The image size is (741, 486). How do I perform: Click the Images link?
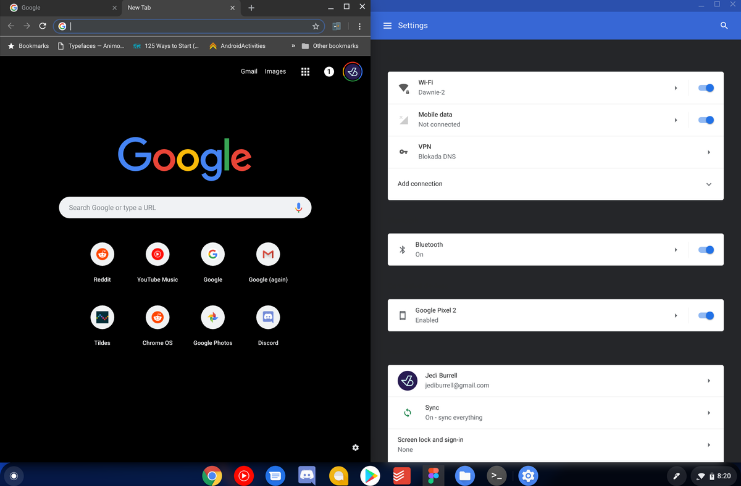(x=275, y=71)
